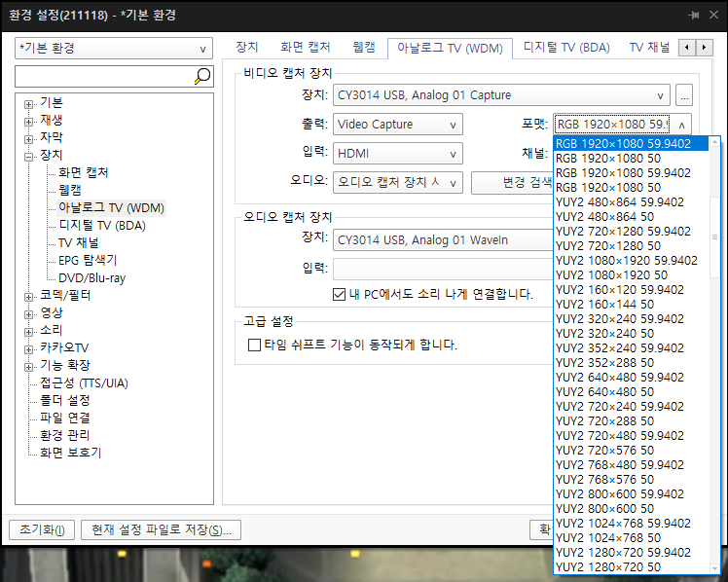
Task: Click the search magnifier icon
Action: coord(202,76)
